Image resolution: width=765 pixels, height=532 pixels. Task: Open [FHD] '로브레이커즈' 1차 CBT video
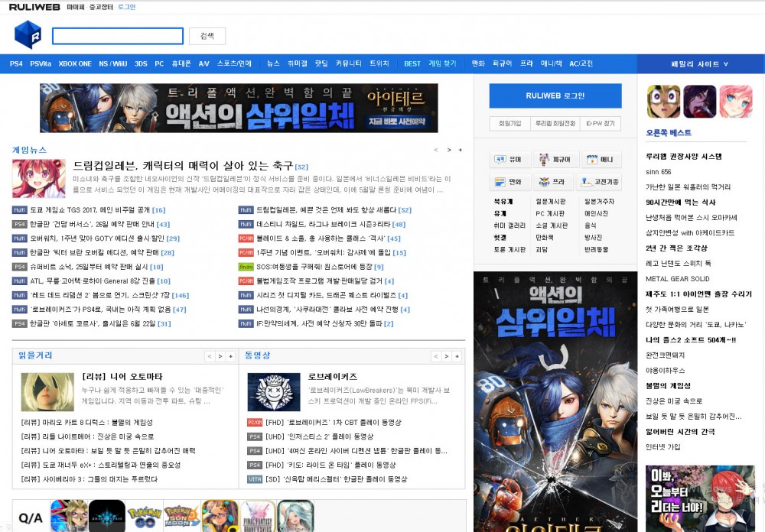pyautogui.click(x=334, y=422)
